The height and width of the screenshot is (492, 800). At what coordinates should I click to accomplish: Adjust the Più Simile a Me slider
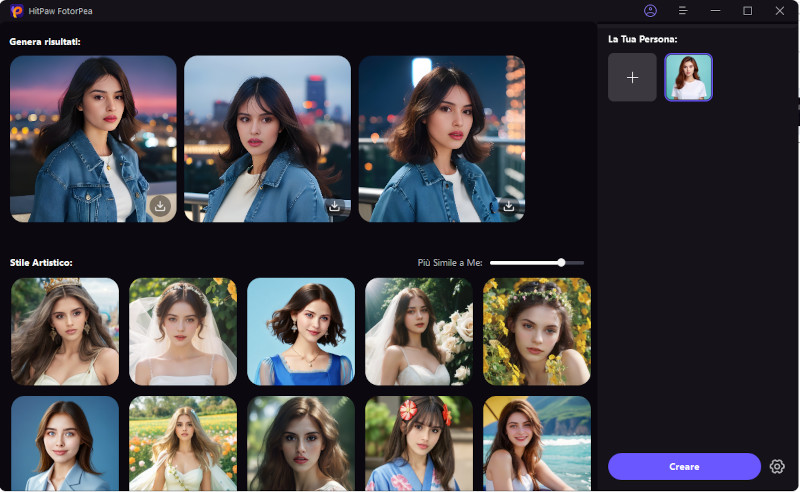click(537, 263)
